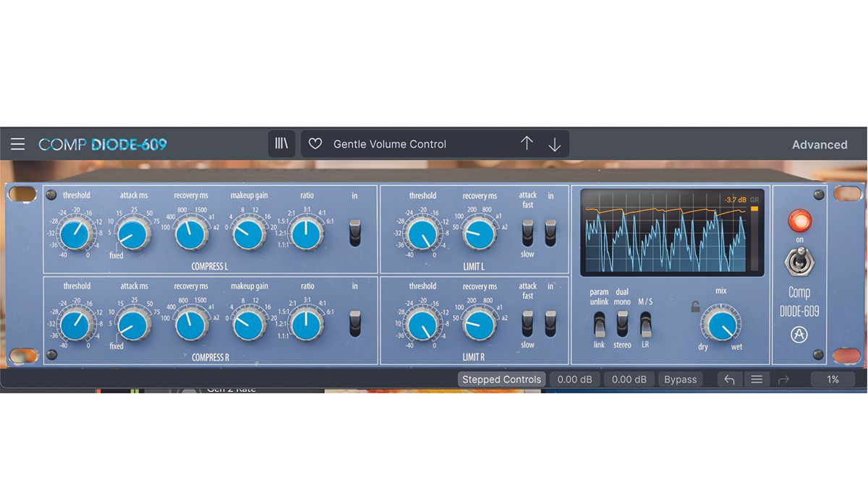Viewport: 868px width, 488px height.
Task: Click Compress L makeup gain knob
Action: (249, 234)
